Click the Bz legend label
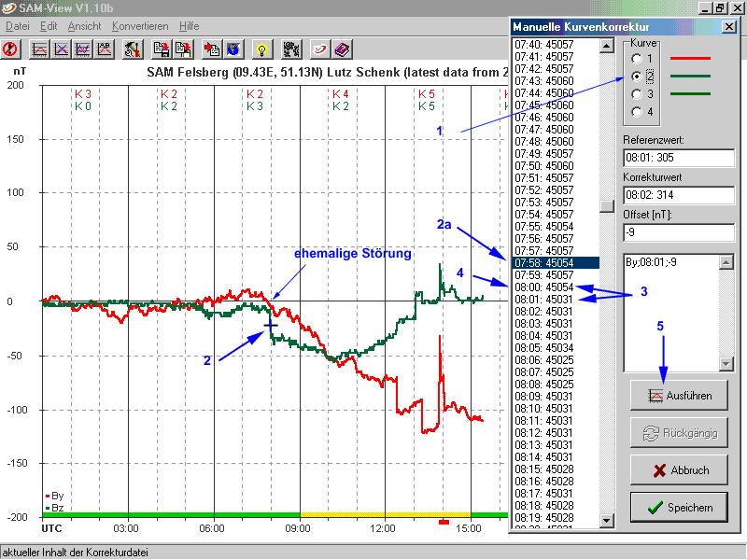The width and height of the screenshot is (747, 560). (x=57, y=508)
